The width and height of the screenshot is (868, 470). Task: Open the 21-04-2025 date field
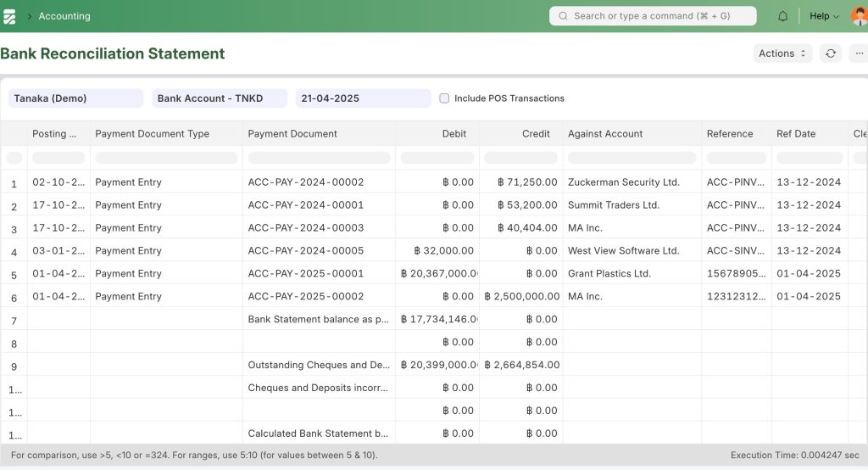click(363, 98)
